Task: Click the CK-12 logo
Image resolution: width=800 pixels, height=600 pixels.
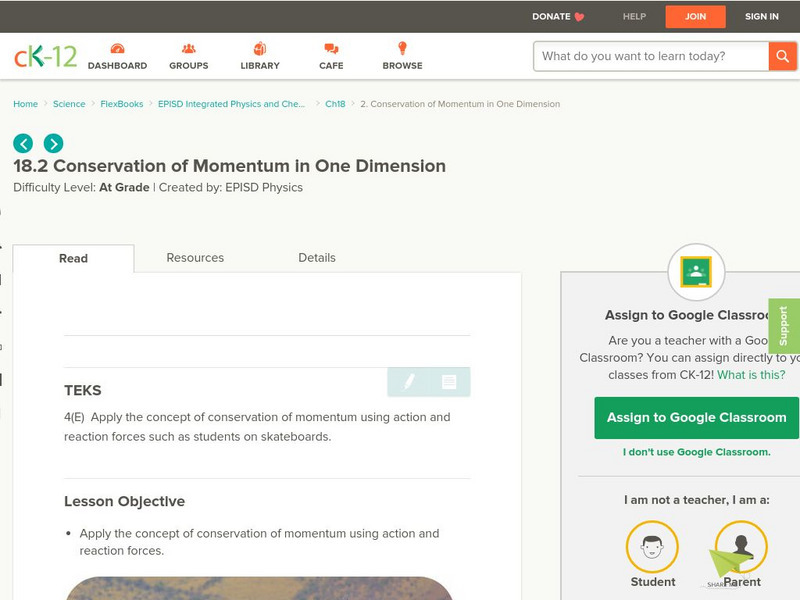Action: [x=45, y=56]
